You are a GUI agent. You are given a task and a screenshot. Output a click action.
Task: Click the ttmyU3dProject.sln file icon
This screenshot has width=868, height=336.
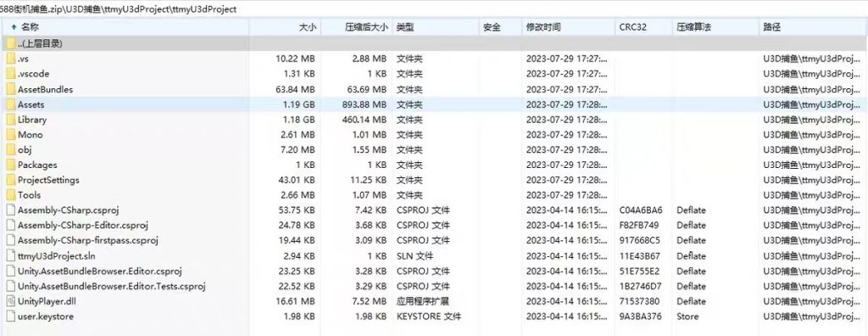(x=10, y=256)
